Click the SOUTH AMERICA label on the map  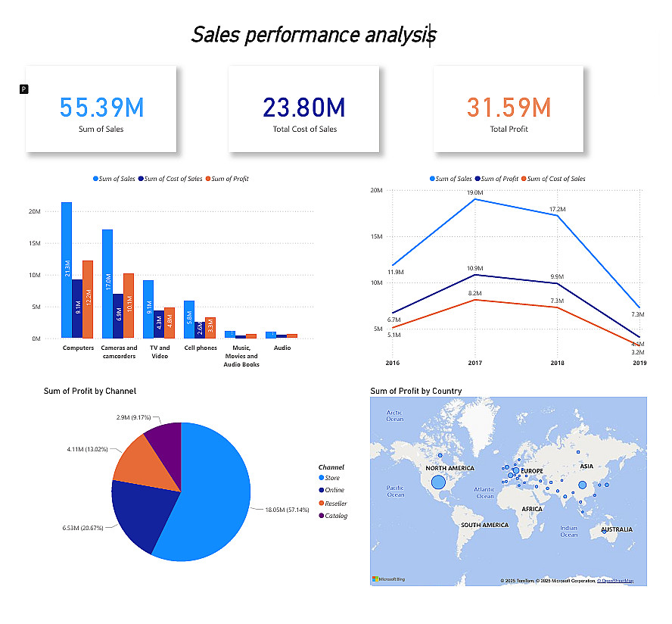(484, 525)
